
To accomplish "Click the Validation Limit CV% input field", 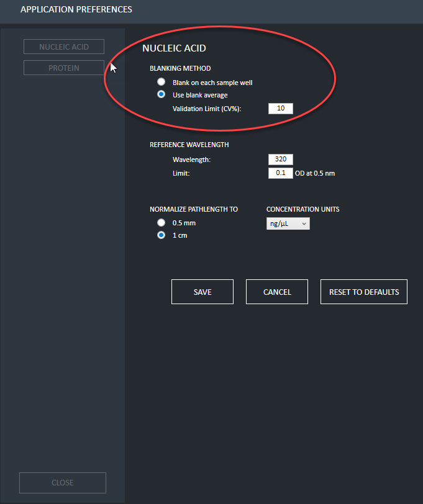I will coord(280,109).
